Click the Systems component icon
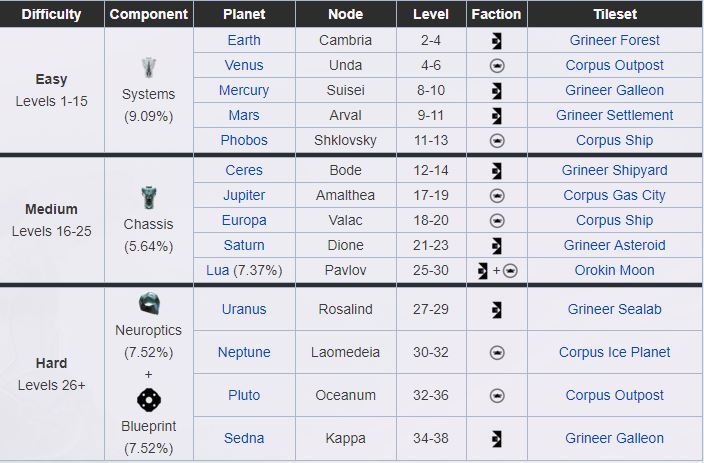Image resolution: width=704 pixels, height=463 pixels. [148, 67]
